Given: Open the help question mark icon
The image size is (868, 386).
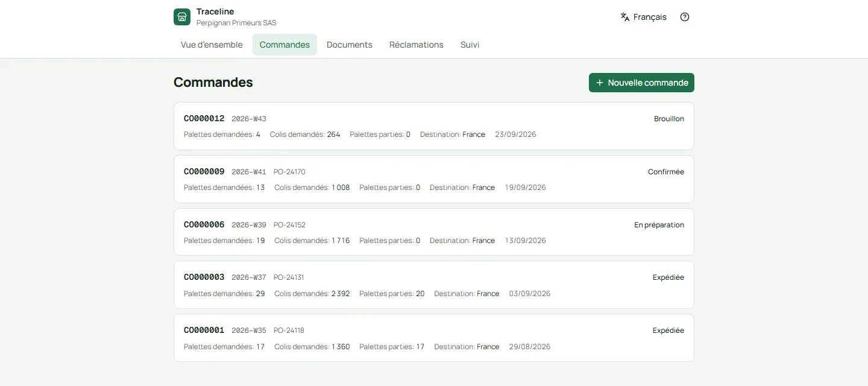Looking at the screenshot, I should [x=685, y=17].
